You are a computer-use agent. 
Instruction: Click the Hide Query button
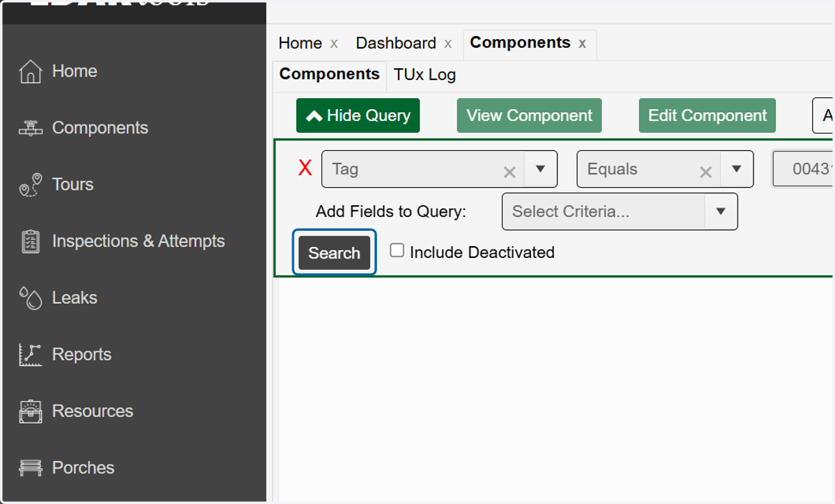(x=358, y=115)
